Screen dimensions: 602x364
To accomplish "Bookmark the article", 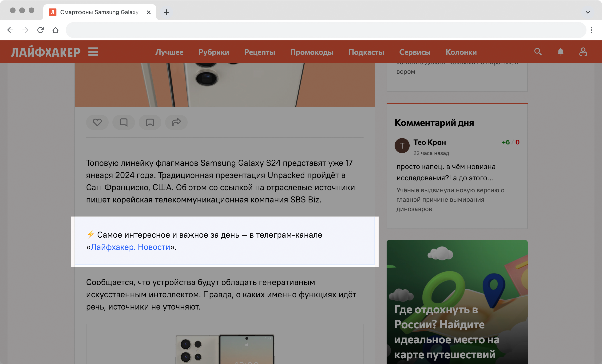I will pyautogui.click(x=150, y=122).
